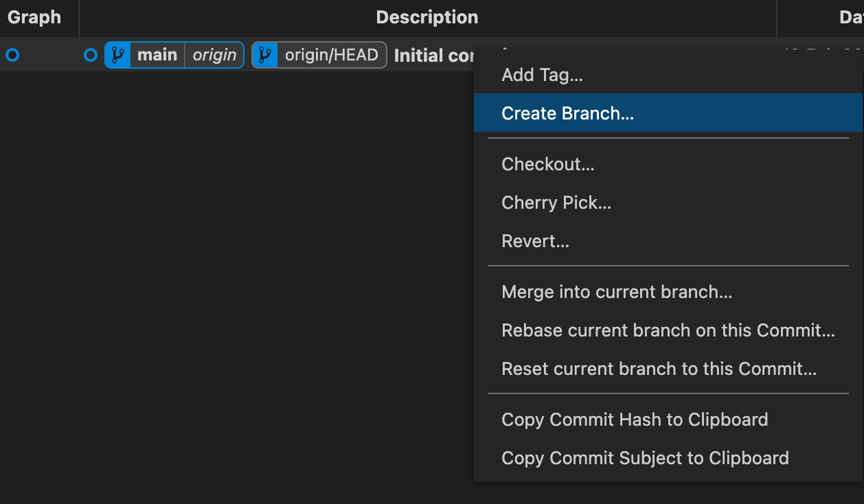This screenshot has height=504, width=864.
Task: Choose the Revert option
Action: (x=536, y=241)
